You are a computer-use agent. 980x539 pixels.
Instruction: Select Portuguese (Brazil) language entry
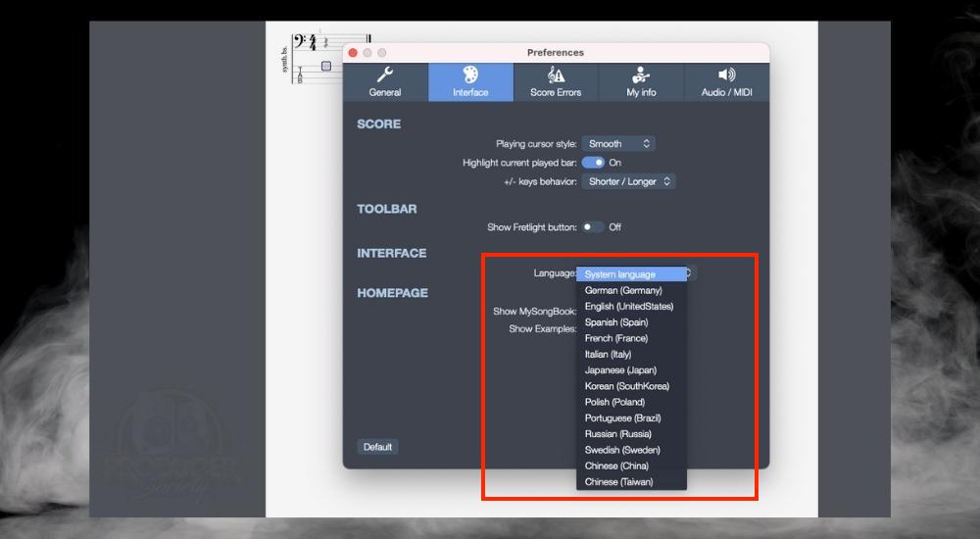(622, 418)
